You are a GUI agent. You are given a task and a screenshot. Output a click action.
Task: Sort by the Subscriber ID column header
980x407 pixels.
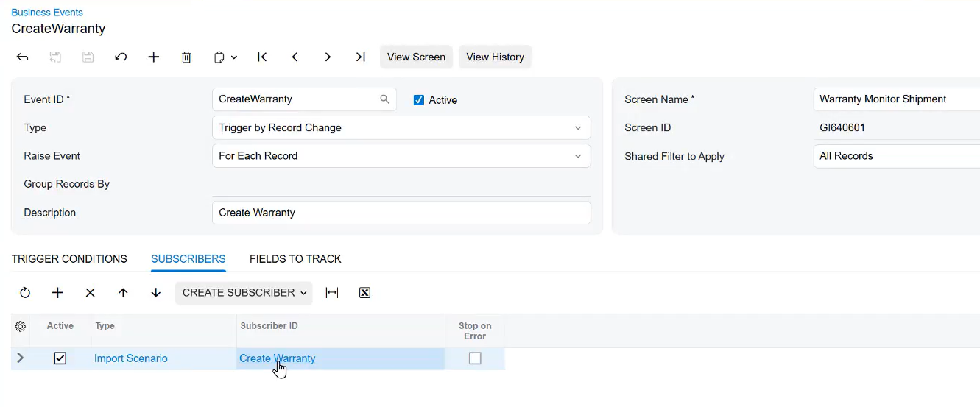tap(269, 326)
